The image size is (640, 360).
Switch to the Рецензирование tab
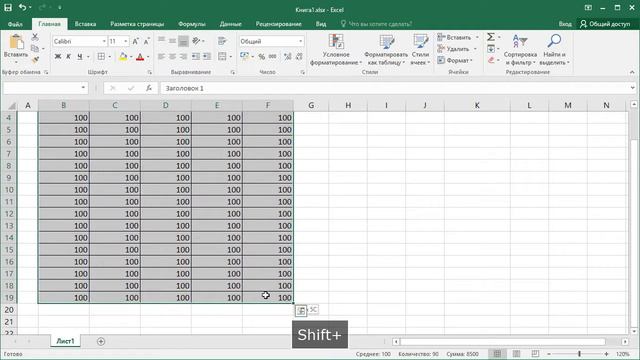click(x=278, y=24)
